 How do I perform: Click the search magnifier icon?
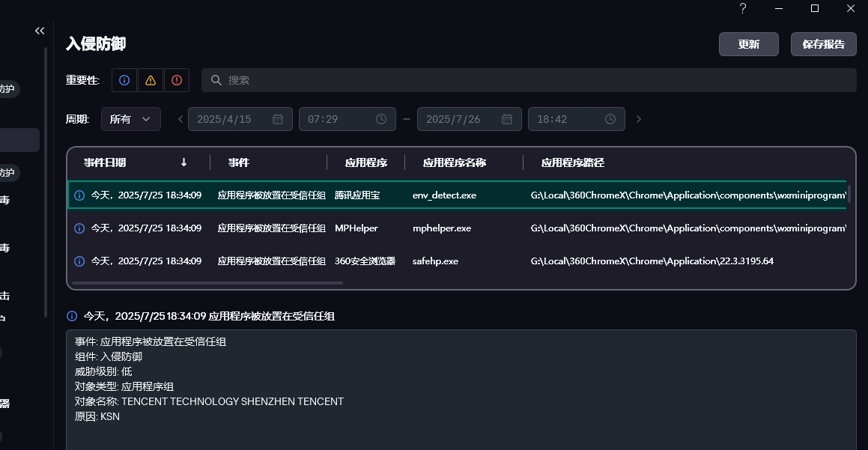click(x=216, y=80)
